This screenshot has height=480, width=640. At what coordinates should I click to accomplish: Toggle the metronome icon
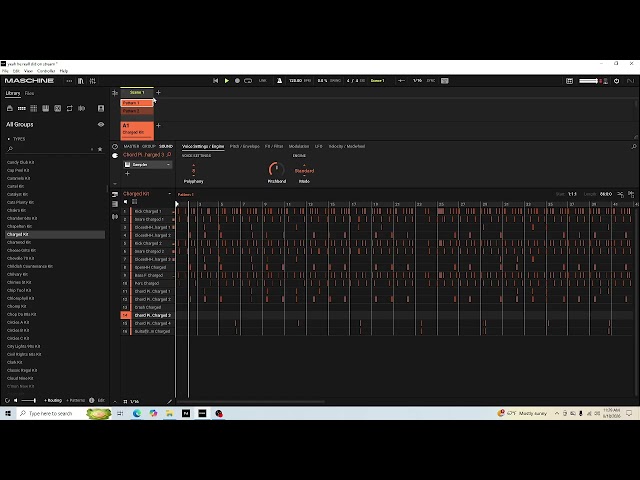click(279, 81)
